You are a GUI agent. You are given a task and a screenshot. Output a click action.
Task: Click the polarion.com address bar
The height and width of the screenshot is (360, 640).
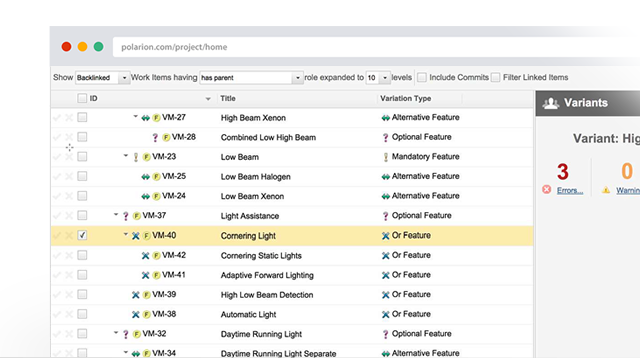376,47
